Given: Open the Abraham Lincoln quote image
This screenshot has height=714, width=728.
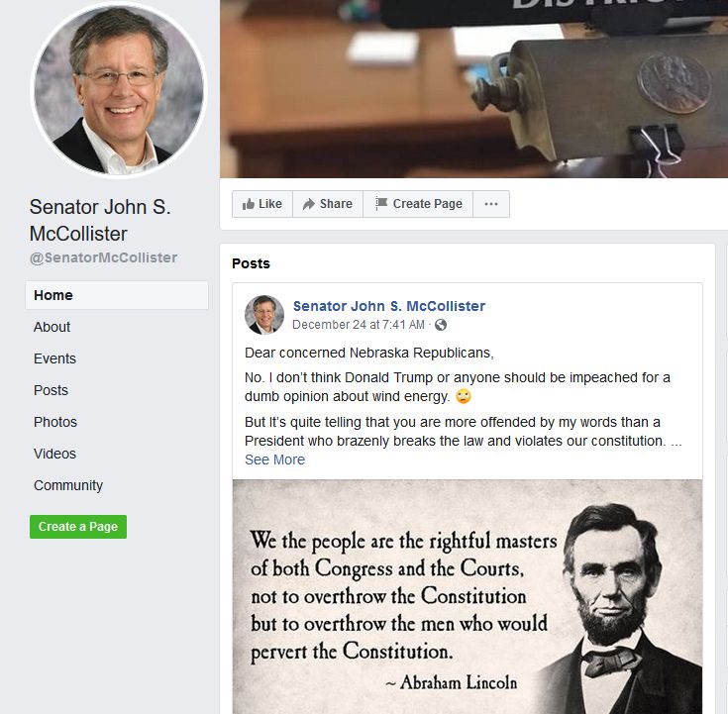Looking at the screenshot, I should click(x=468, y=596).
